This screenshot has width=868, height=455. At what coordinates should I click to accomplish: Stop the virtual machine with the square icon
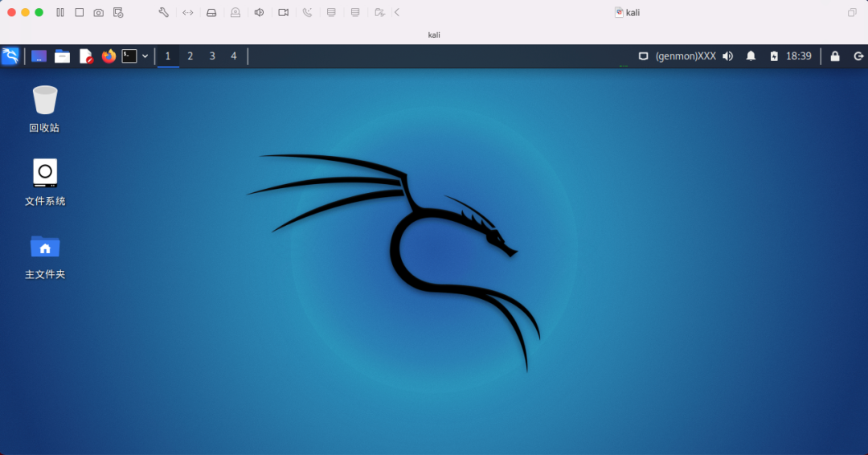[79, 12]
